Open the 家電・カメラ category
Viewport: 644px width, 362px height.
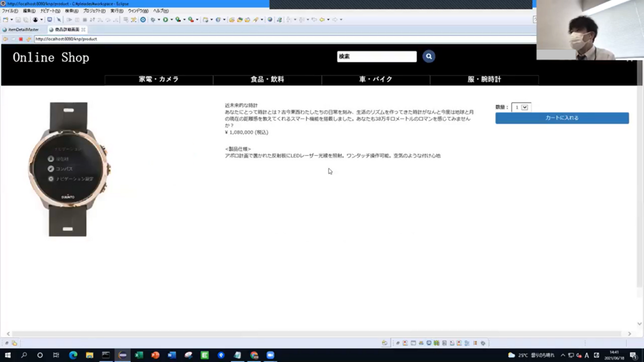[x=159, y=80]
